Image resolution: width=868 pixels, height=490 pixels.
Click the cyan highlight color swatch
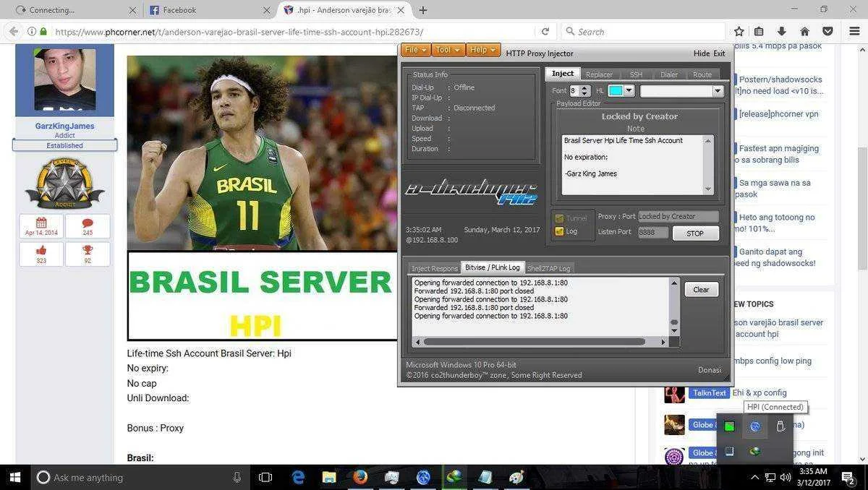coord(616,91)
